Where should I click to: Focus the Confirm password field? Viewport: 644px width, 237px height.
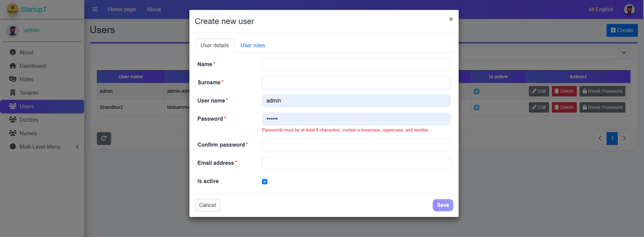click(356, 145)
